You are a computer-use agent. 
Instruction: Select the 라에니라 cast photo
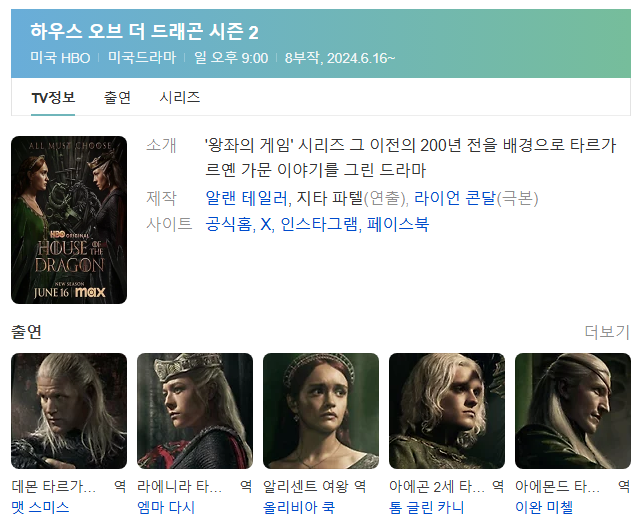195,411
